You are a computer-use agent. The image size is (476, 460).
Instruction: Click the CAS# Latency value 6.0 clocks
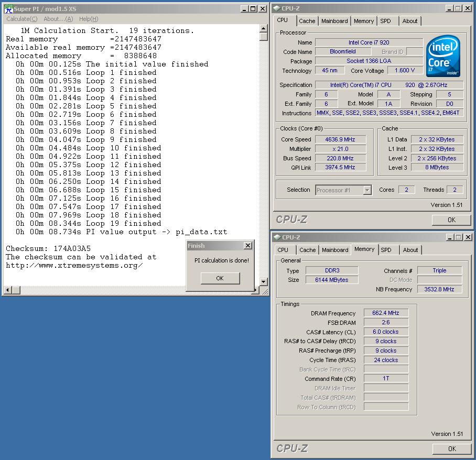click(386, 332)
